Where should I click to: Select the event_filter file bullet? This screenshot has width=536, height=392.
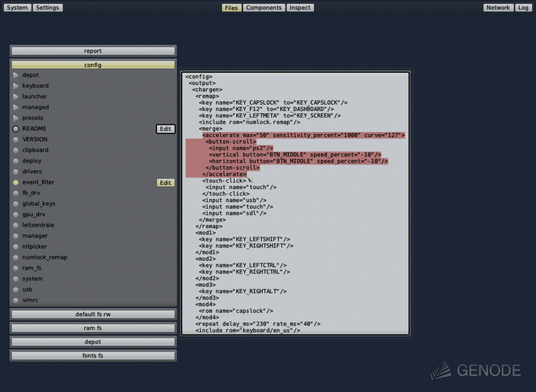[15, 183]
